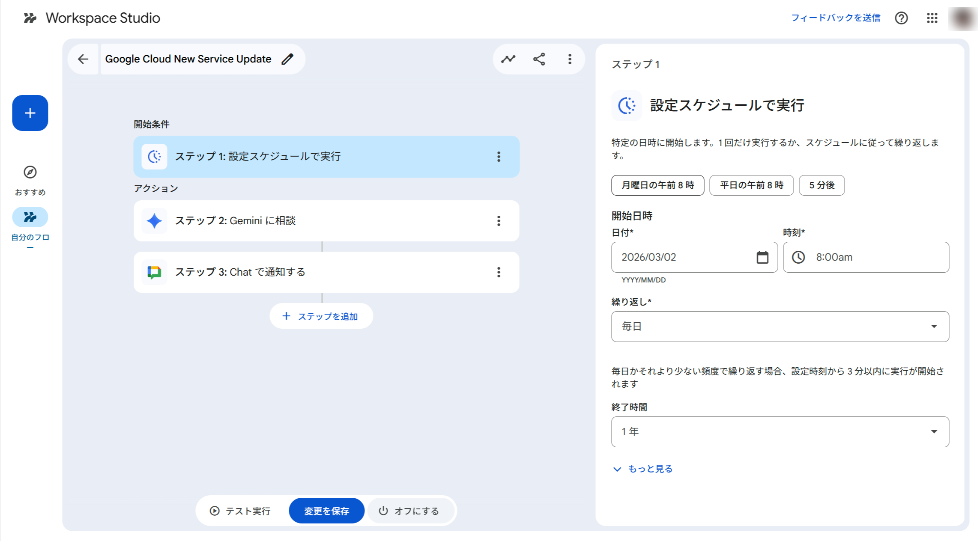Click 変更を保存 button
The image size is (980, 541).
(326, 511)
